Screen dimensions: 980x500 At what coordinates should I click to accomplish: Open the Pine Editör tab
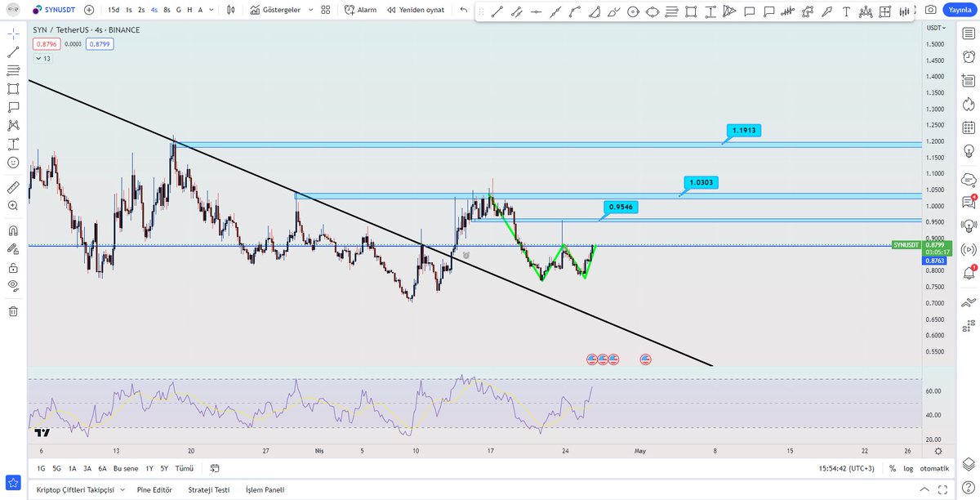[x=156, y=490]
